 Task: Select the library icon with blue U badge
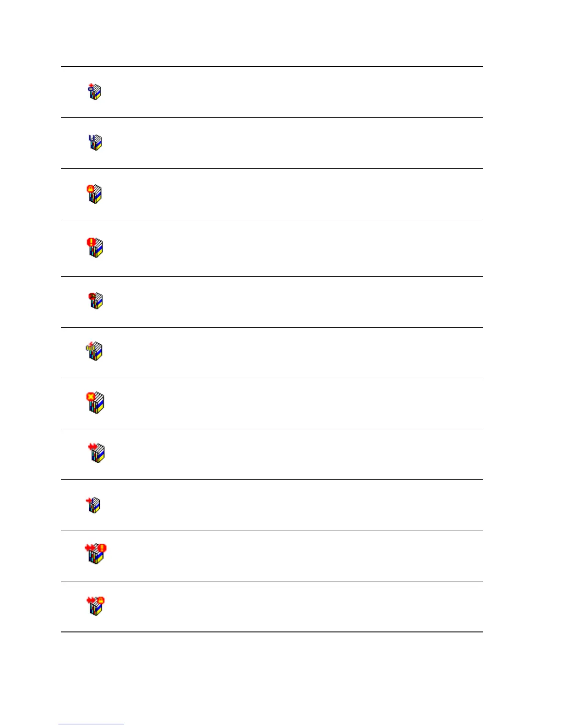pyautogui.click(x=95, y=142)
